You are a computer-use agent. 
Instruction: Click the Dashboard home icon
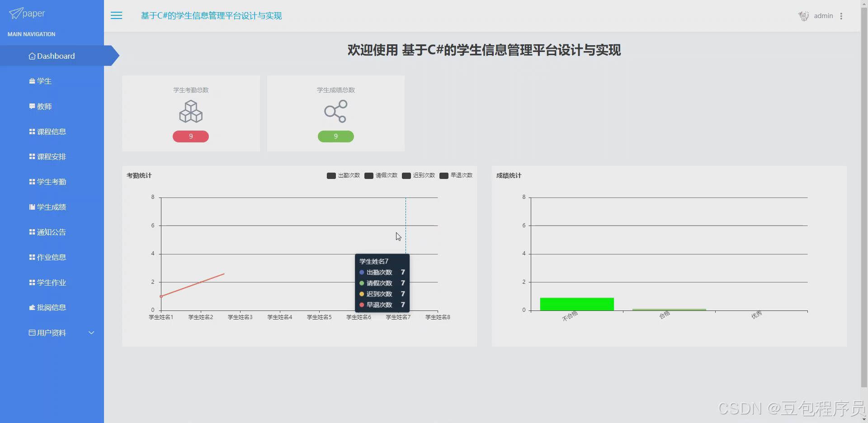tap(32, 56)
